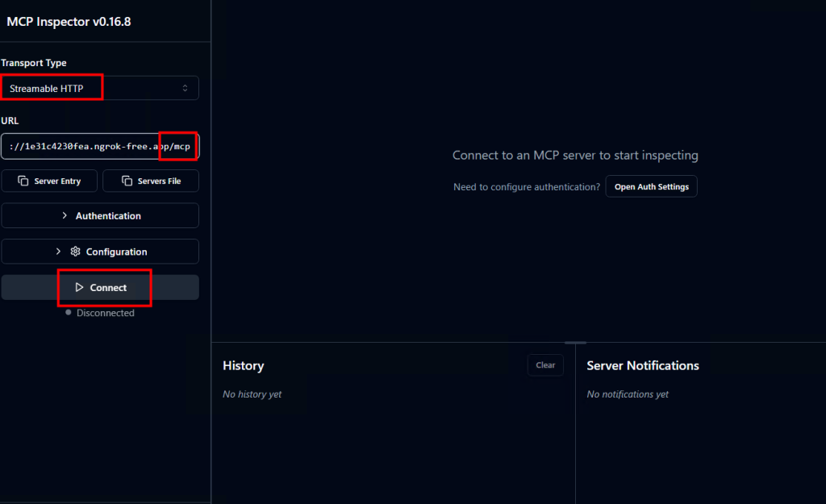Click the Disconnected status dot
This screenshot has height=504, width=826.
(x=69, y=313)
